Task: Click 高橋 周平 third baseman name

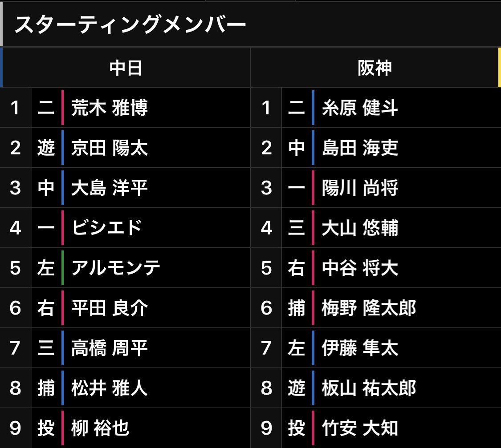Action: (x=109, y=348)
